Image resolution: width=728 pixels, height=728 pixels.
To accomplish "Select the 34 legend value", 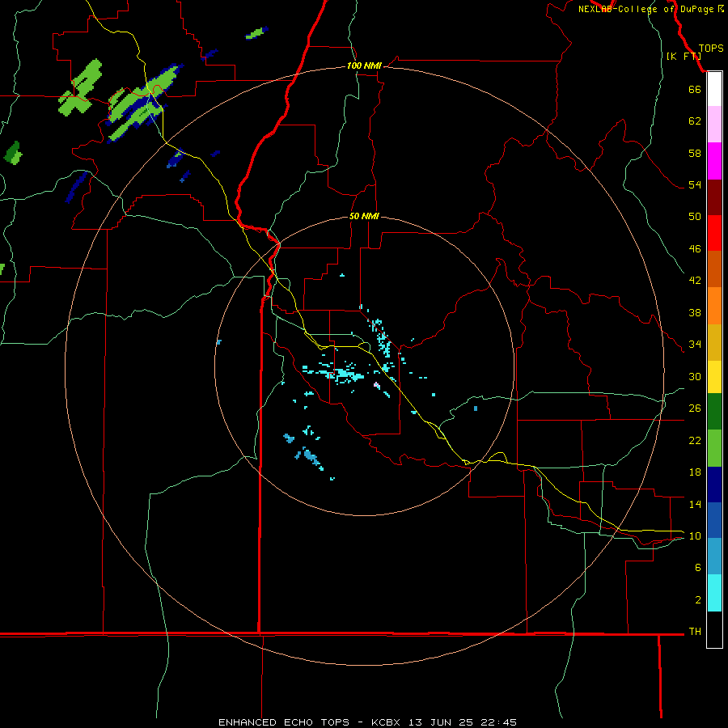I will tap(695, 345).
